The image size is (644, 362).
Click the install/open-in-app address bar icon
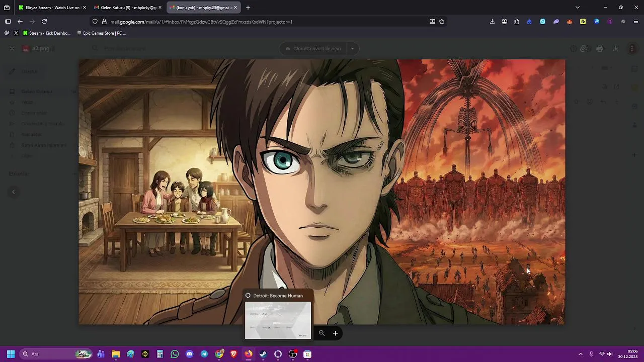pos(432,22)
